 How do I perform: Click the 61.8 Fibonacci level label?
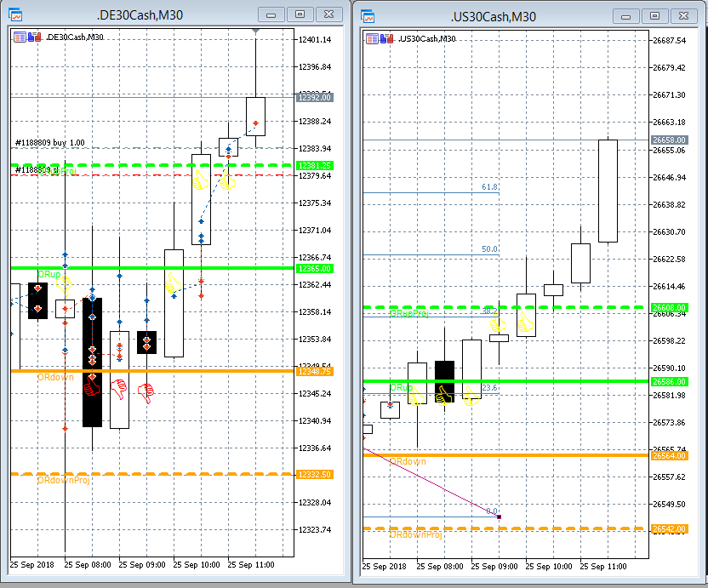coord(489,187)
